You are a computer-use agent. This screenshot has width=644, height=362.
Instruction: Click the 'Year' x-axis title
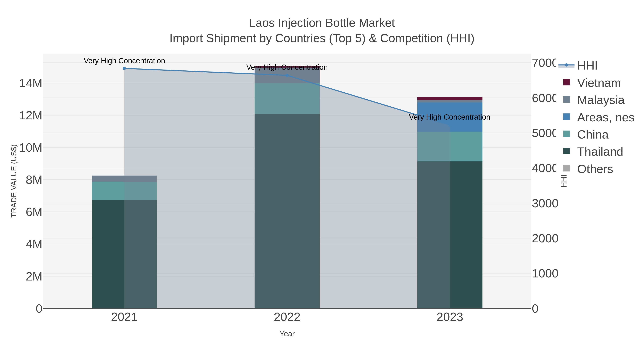point(287,334)
